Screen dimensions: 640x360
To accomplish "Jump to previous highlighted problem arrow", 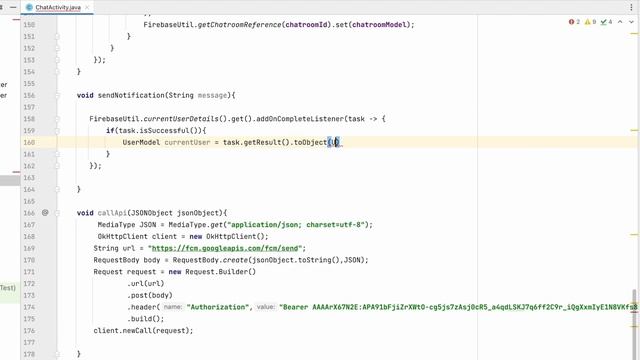I will pyautogui.click(x=620, y=22).
